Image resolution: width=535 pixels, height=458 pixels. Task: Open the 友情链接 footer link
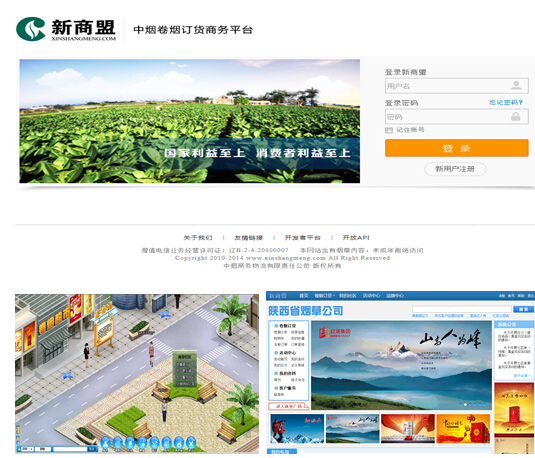[x=248, y=238]
